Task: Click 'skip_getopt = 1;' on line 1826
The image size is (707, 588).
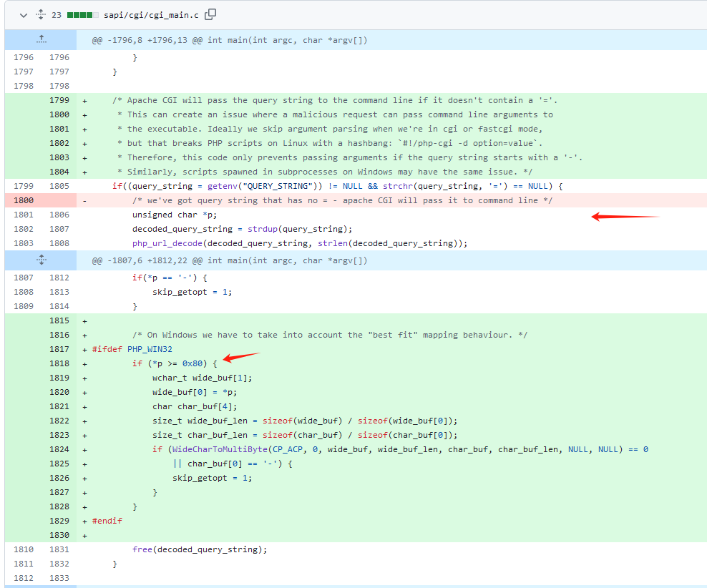Action: [212, 478]
